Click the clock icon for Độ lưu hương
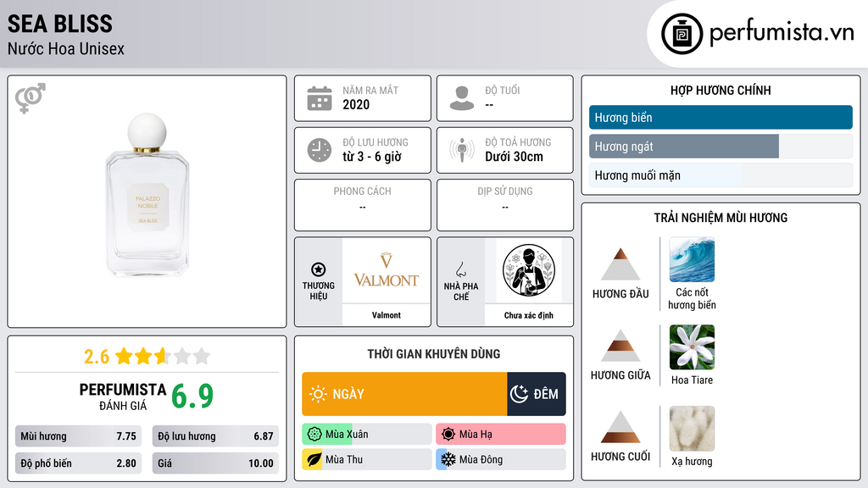 [320, 150]
